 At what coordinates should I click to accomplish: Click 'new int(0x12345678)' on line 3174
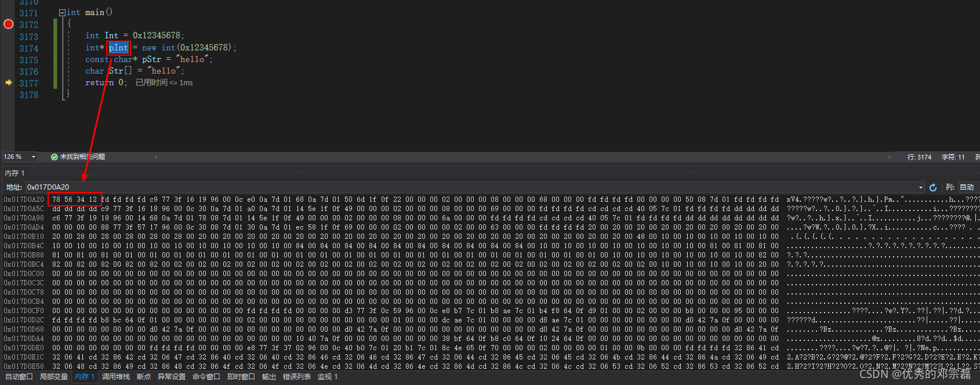[x=187, y=48]
